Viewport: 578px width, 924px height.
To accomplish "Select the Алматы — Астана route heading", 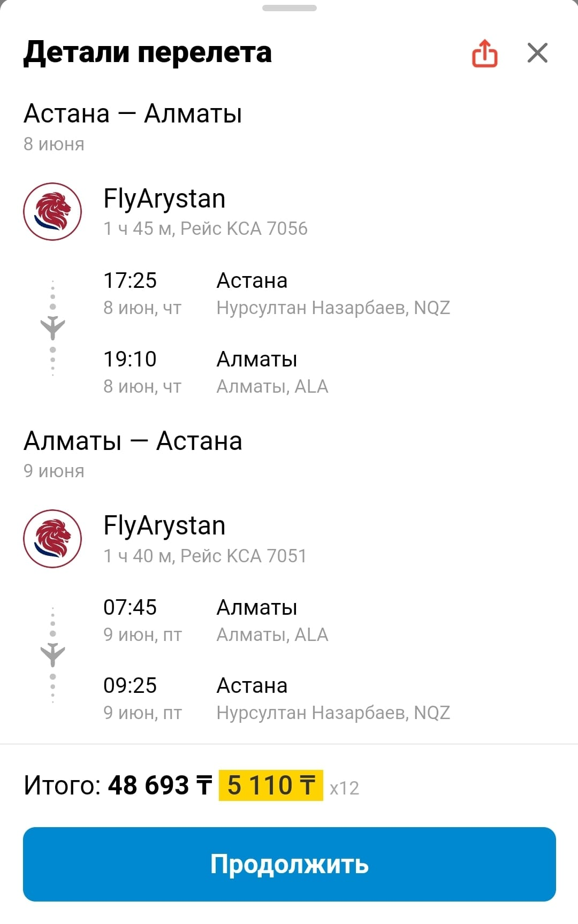I will [x=133, y=441].
